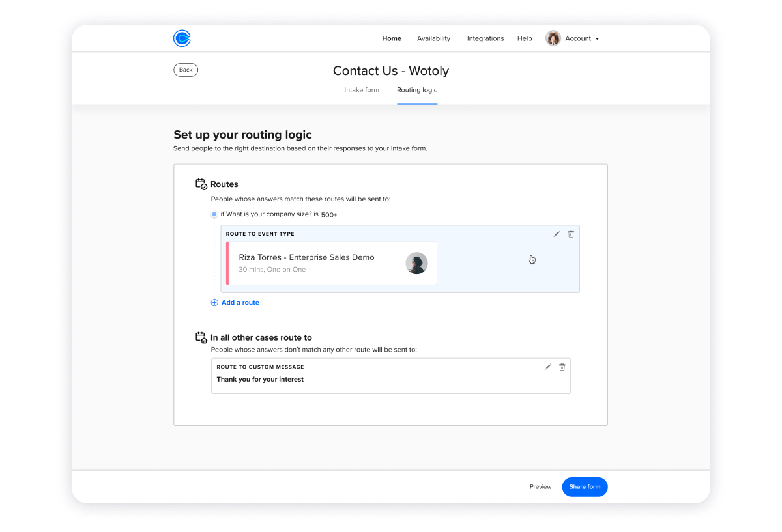Viewport: 782px width, 532px height.
Task: Select the Routing logic tab
Action: pyautogui.click(x=417, y=90)
